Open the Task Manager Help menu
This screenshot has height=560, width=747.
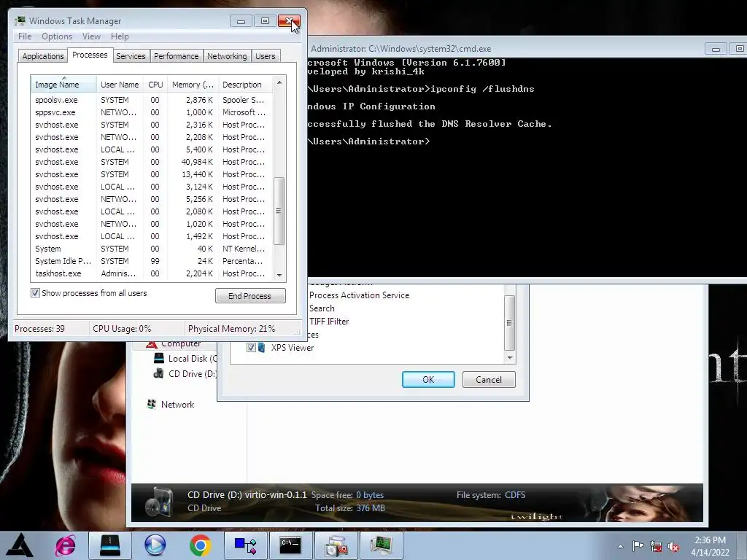pos(120,36)
